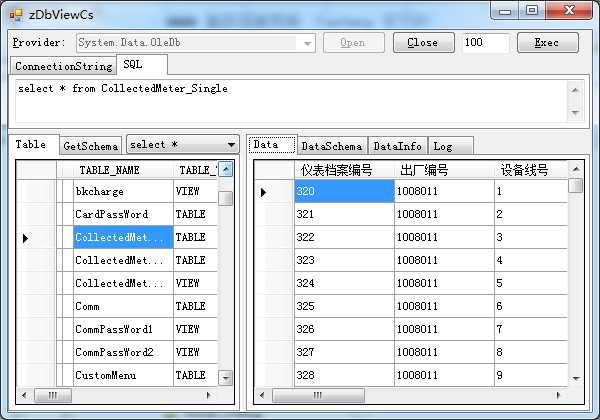The width and height of the screenshot is (600, 420).
Task: Select the cell with value 324
Action: pyautogui.click(x=344, y=283)
